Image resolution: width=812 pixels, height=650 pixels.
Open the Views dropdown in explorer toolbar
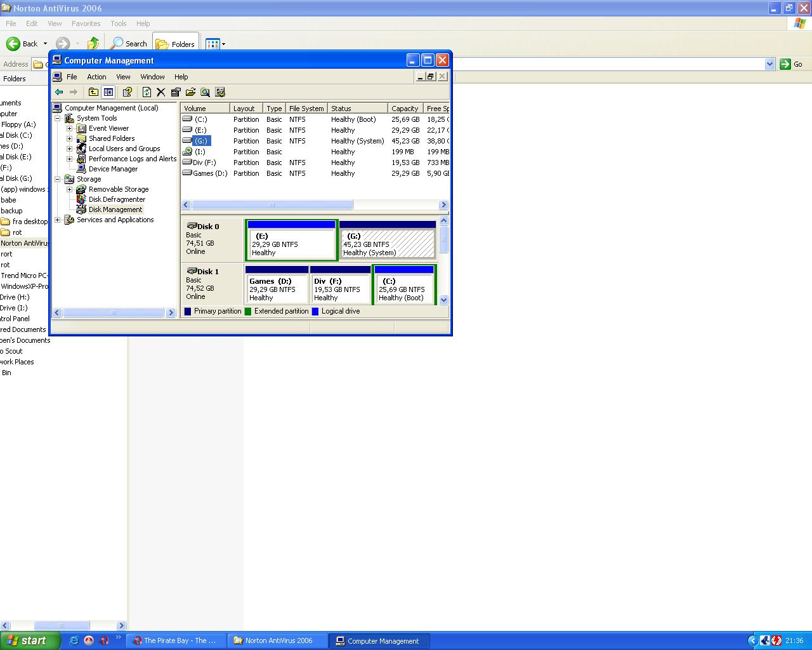tap(223, 44)
